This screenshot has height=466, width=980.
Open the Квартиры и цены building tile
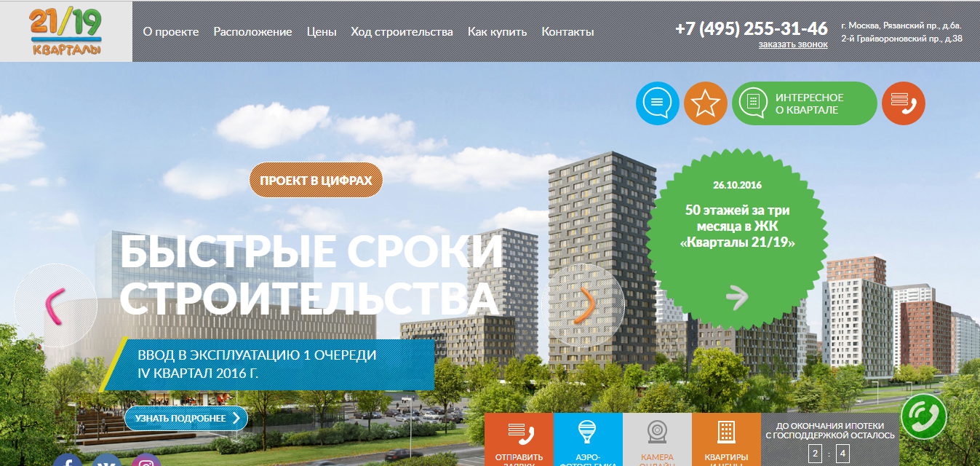pos(726,440)
